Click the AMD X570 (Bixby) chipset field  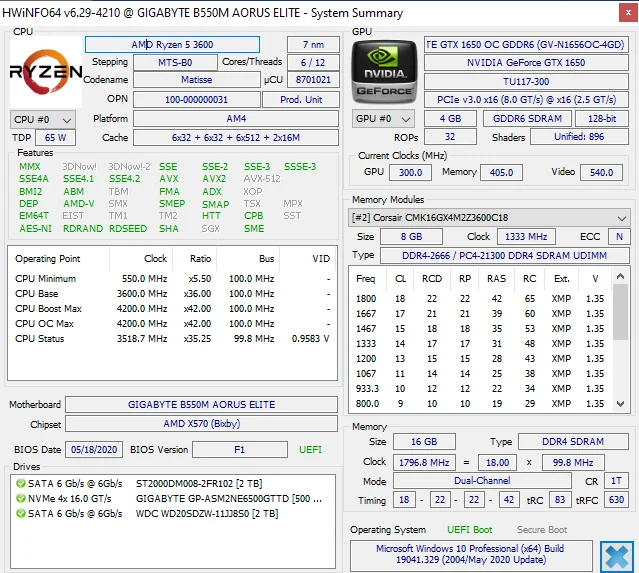(201, 424)
